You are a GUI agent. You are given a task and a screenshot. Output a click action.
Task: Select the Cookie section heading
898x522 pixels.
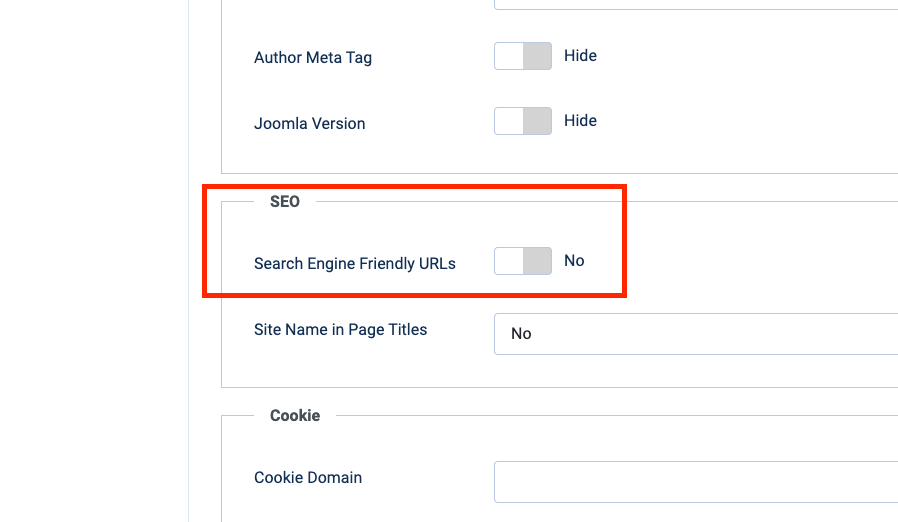(x=295, y=416)
